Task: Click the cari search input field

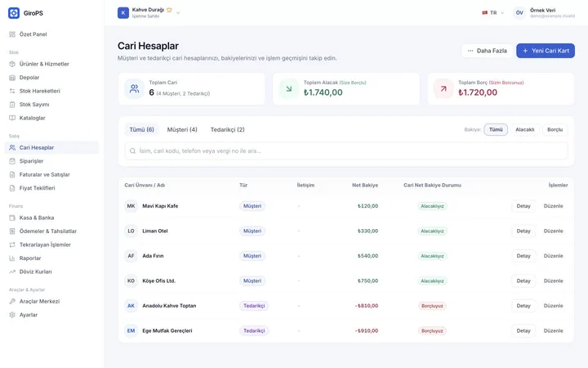Action: 346,151
